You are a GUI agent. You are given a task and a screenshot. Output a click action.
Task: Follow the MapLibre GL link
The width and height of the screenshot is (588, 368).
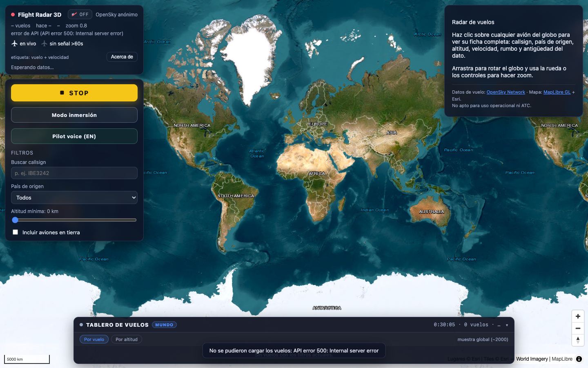click(x=557, y=92)
